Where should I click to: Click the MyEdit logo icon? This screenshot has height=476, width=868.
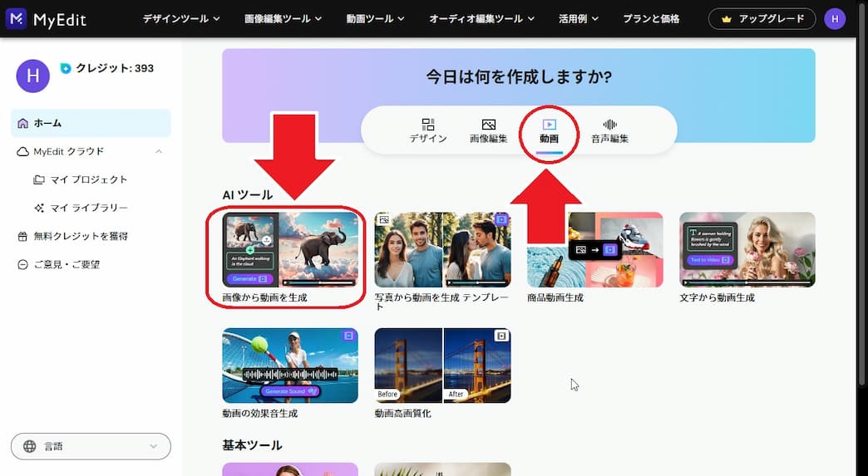click(16, 18)
